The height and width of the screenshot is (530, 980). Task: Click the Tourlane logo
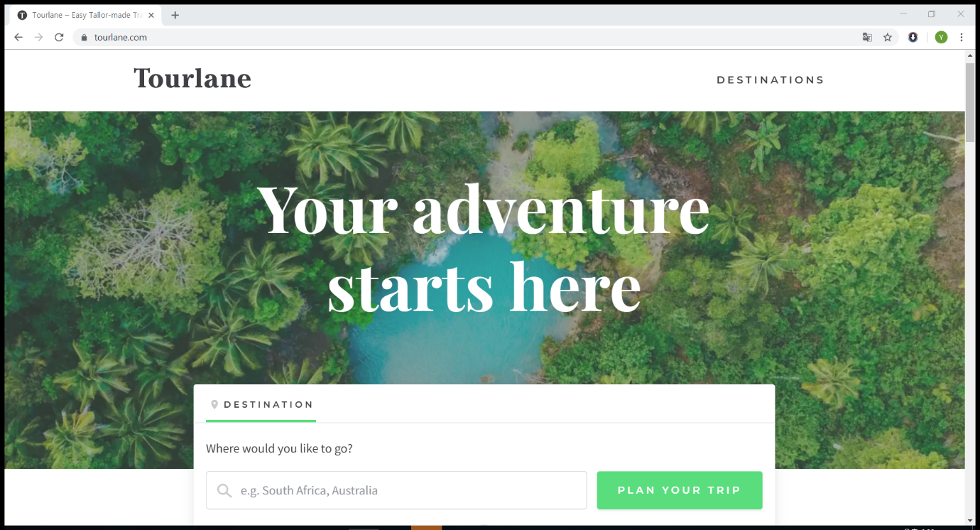pos(192,78)
